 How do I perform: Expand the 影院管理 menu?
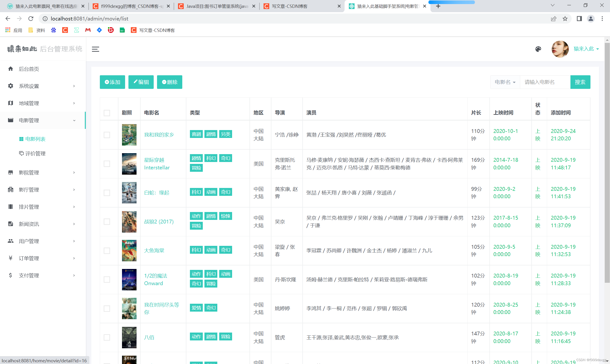(74, 172)
